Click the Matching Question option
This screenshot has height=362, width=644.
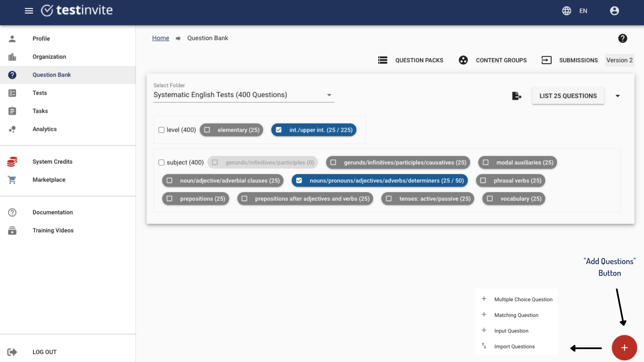(516, 315)
